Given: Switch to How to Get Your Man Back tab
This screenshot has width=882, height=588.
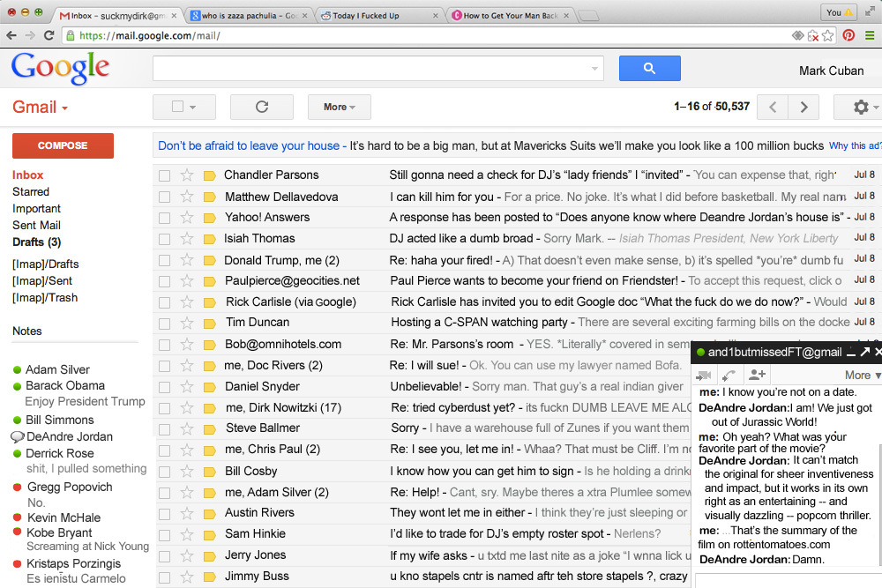Looking at the screenshot, I should pyautogui.click(x=510, y=16).
